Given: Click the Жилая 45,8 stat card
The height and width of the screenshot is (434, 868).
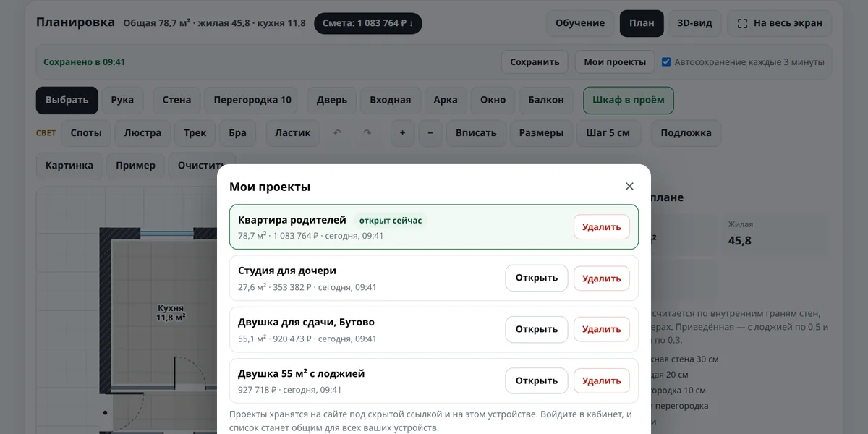Looking at the screenshot, I should 775,234.
